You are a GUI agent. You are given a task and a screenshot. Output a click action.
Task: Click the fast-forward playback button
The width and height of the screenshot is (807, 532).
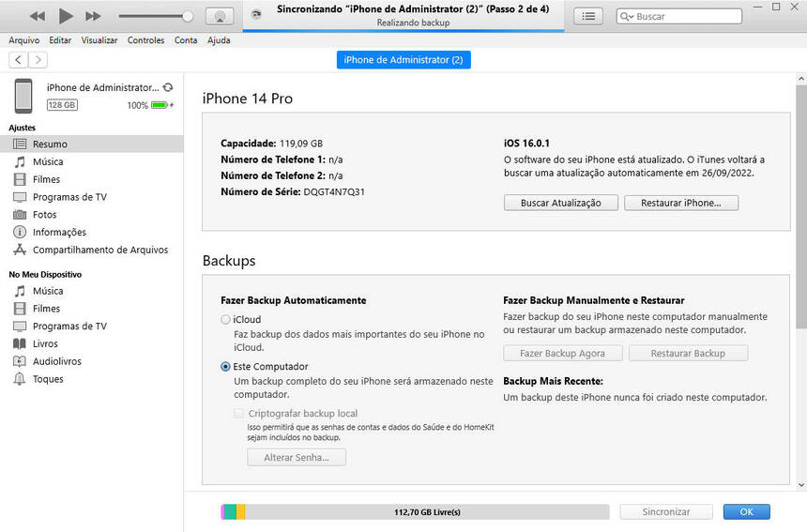click(x=93, y=17)
